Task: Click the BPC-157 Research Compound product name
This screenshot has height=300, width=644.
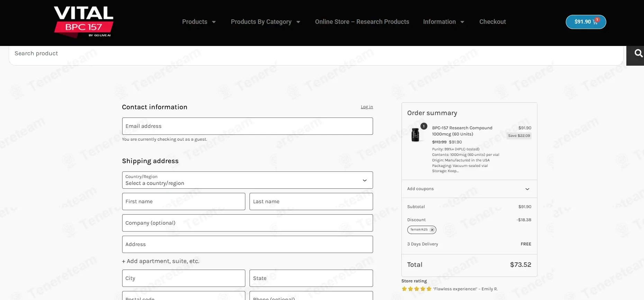Action: pyautogui.click(x=462, y=131)
